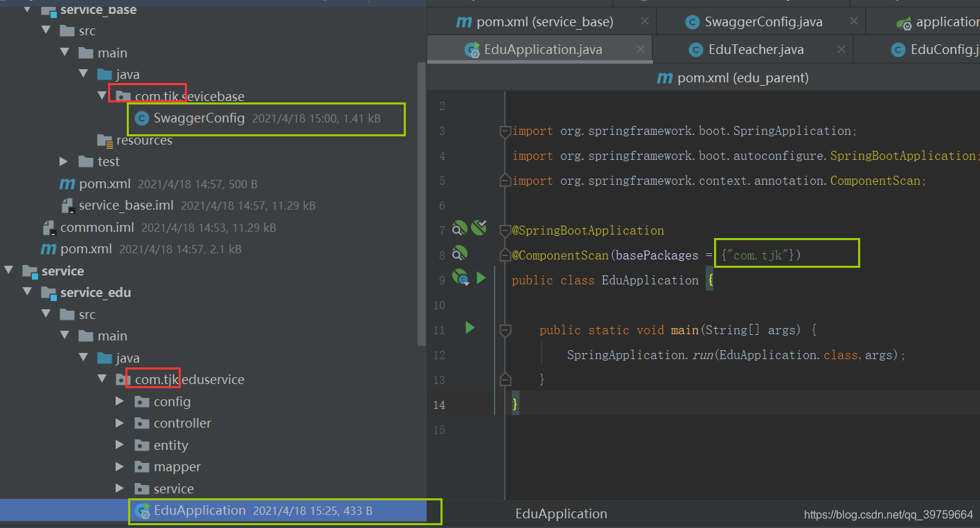Click the controller package icon
Viewport: 980px width, 528px height.
point(142,423)
